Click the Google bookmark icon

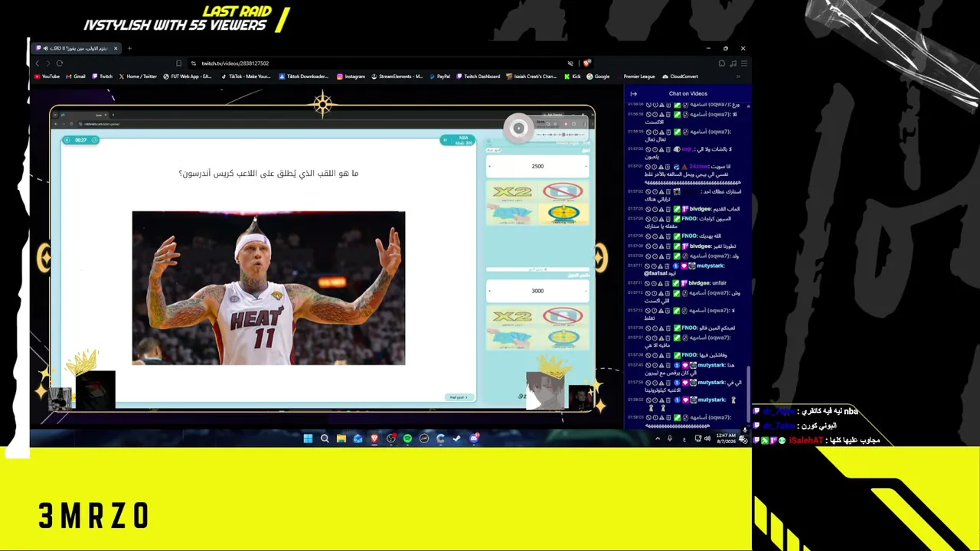pyautogui.click(x=590, y=77)
